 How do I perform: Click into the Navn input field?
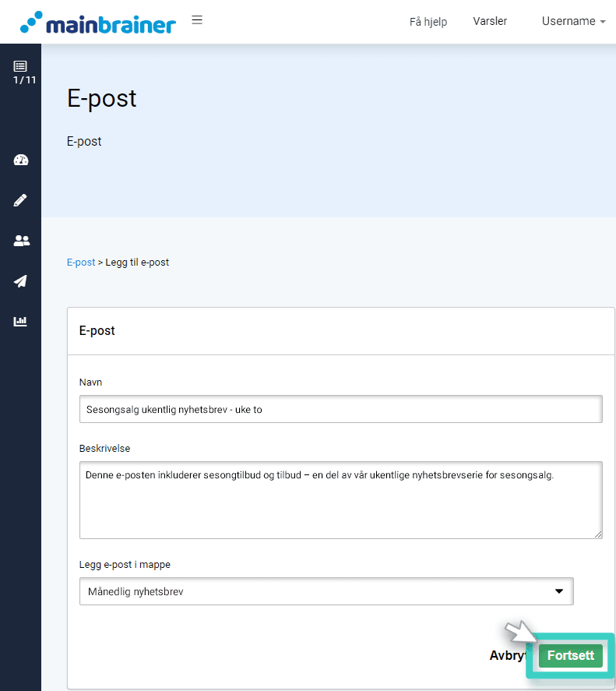[340, 409]
